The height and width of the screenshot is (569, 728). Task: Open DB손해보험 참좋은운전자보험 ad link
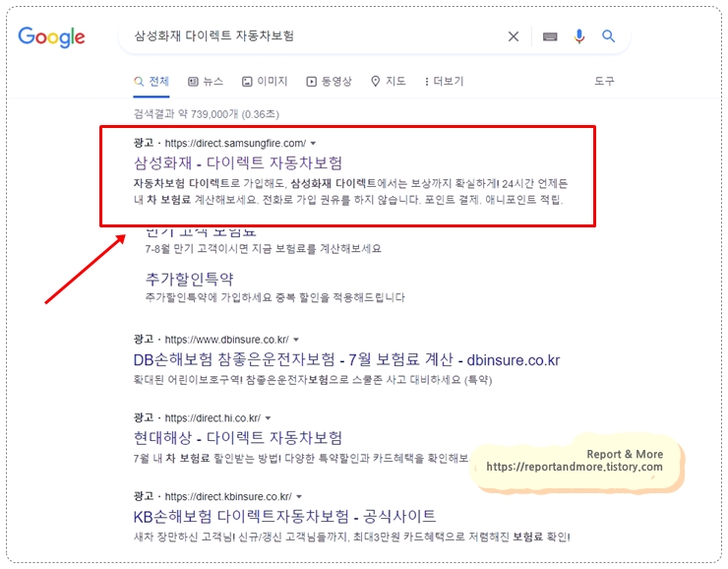point(346,359)
